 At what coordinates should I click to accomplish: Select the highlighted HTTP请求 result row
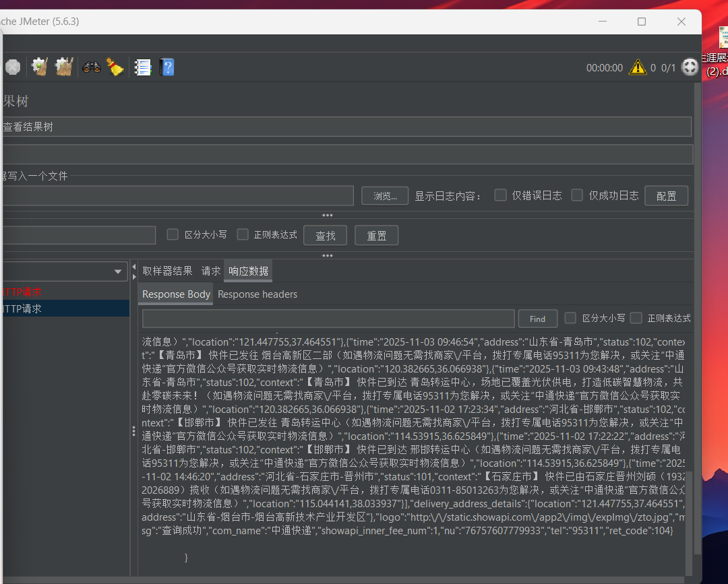pyautogui.click(x=65, y=309)
